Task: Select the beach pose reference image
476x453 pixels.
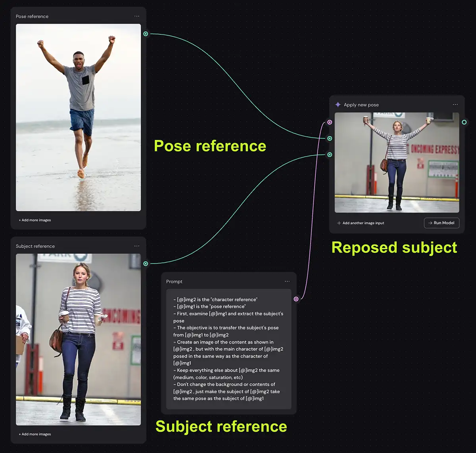Action: point(78,117)
